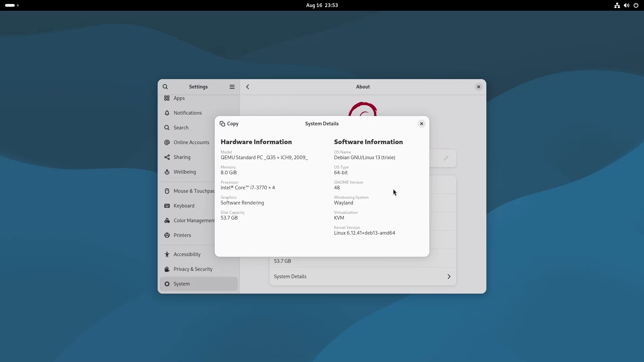Select the Search item in the sidebar
Viewport: 644px width, 362px height.
click(181, 128)
